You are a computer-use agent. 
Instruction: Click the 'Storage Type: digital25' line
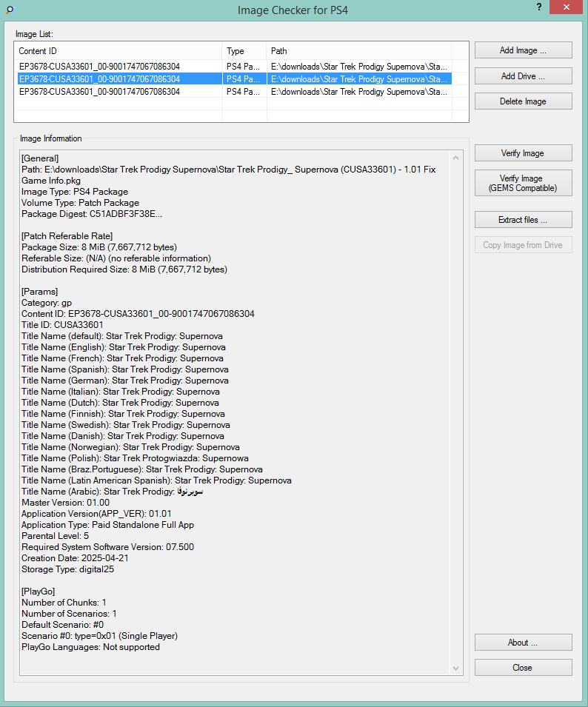click(x=67, y=569)
